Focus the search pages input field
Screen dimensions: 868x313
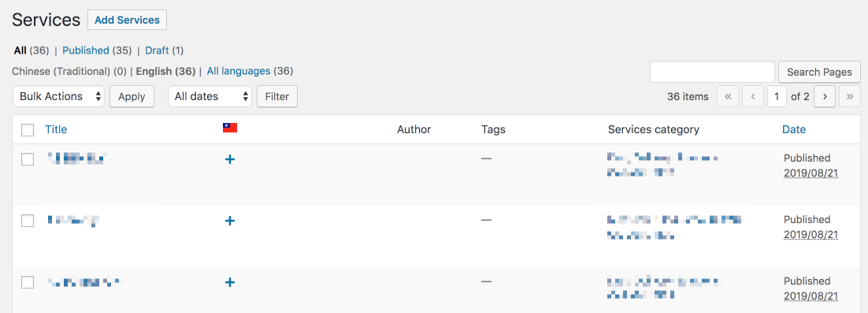(x=713, y=72)
